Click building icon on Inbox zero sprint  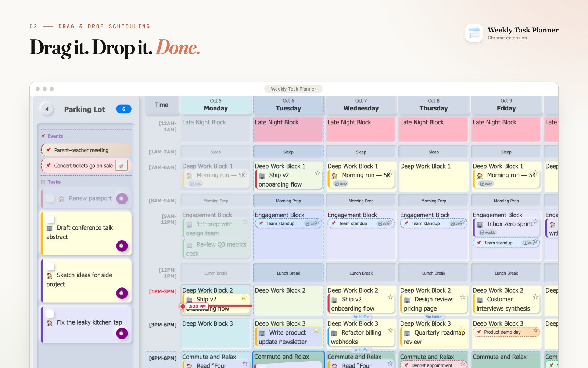480,224
